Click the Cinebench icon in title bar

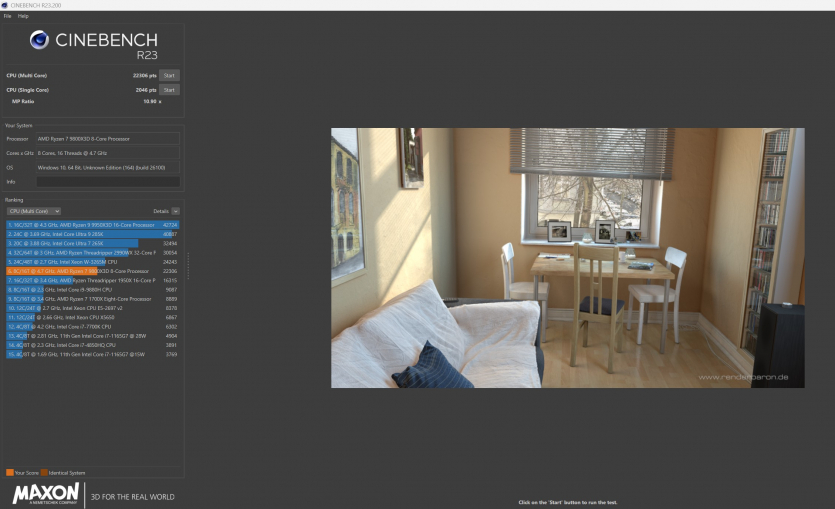pyautogui.click(x=5, y=5)
